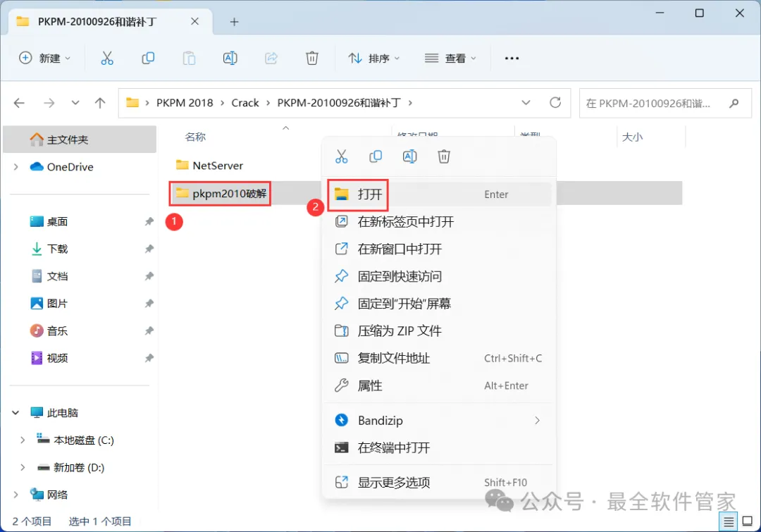Expand address bar history dropdown
This screenshot has width=761, height=532.
tap(526, 102)
